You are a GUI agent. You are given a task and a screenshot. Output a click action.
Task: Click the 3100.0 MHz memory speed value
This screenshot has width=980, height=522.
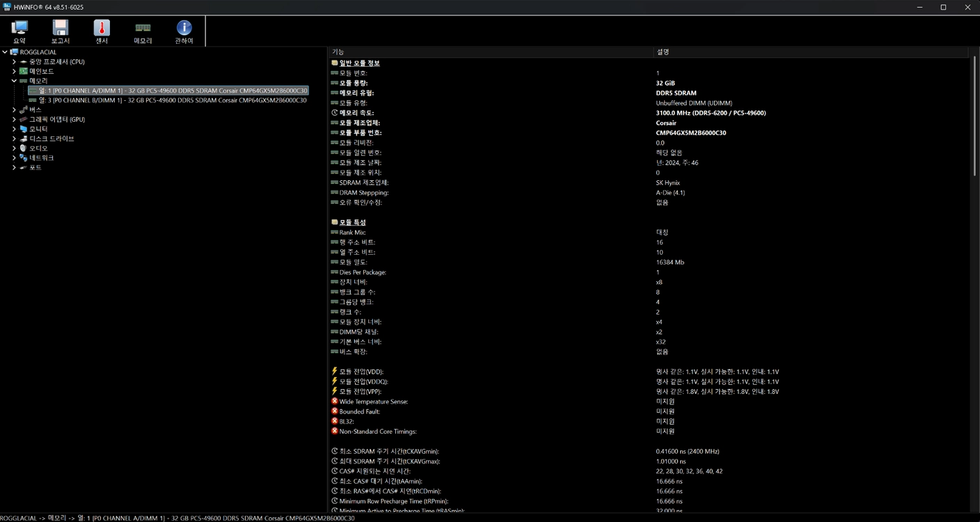(711, 113)
